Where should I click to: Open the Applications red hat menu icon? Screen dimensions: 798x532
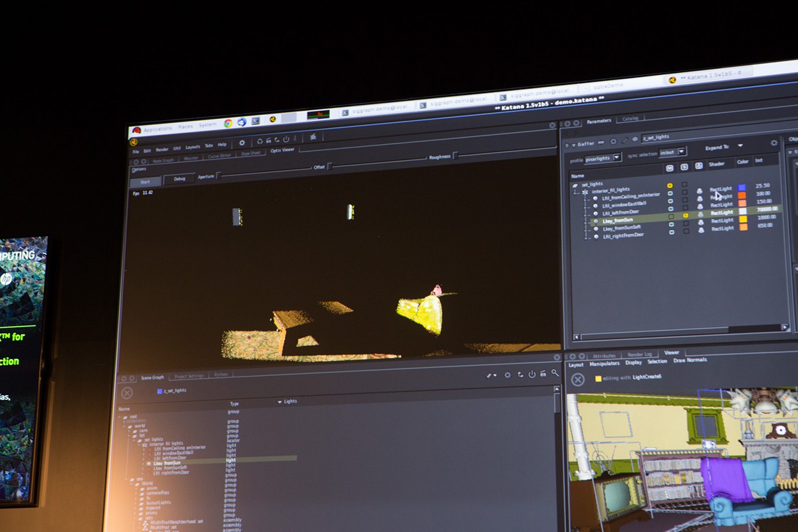click(136, 130)
